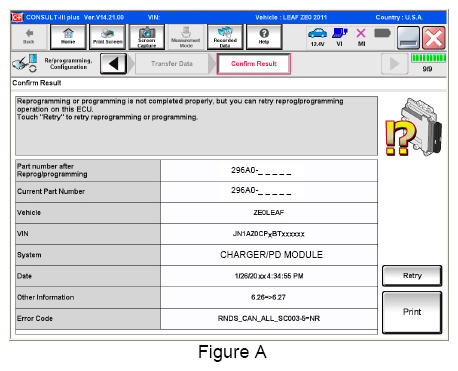458x371 pixels.
Task: Open the Help button
Action: pyautogui.click(x=264, y=37)
